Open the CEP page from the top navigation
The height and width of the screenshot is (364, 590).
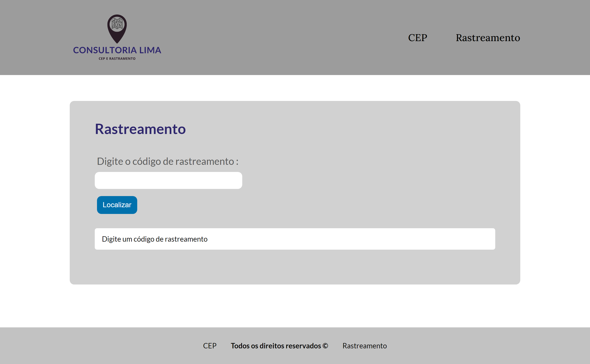click(x=417, y=38)
